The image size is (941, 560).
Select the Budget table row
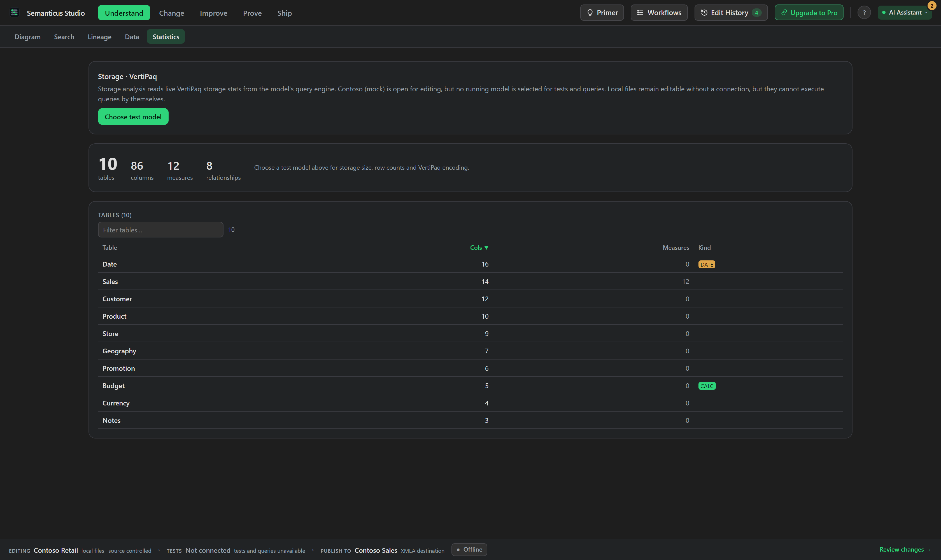tap(470, 386)
